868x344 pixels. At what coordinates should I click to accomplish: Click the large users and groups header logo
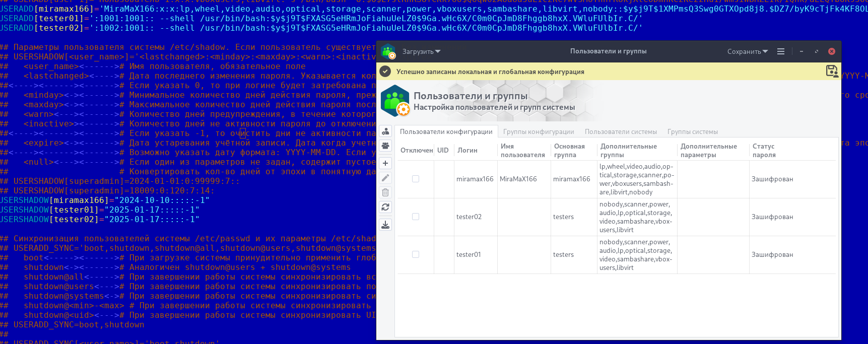395,100
